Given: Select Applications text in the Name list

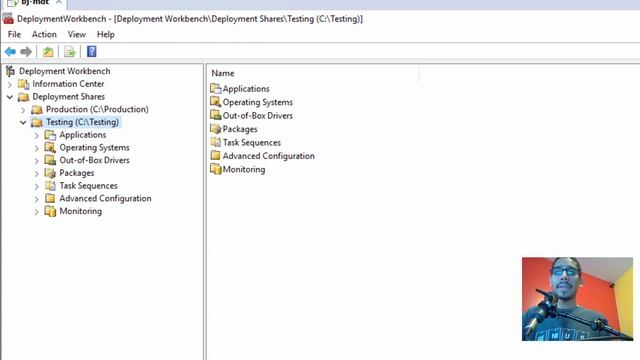Looking at the screenshot, I should 246,89.
